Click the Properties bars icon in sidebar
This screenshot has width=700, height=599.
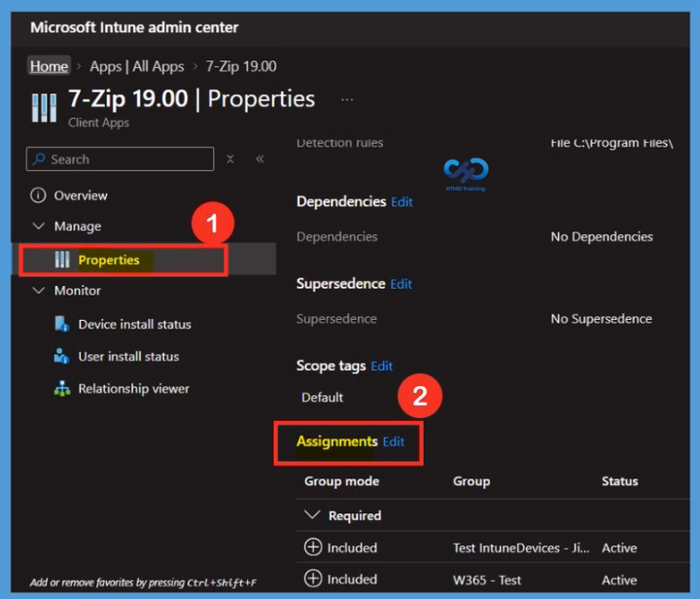62,260
